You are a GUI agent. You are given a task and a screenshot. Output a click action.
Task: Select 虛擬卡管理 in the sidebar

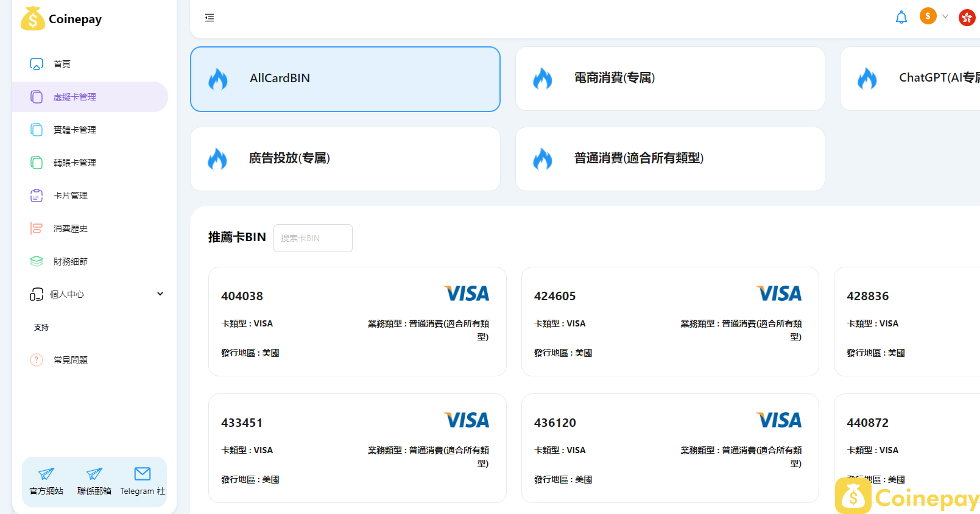point(90,97)
